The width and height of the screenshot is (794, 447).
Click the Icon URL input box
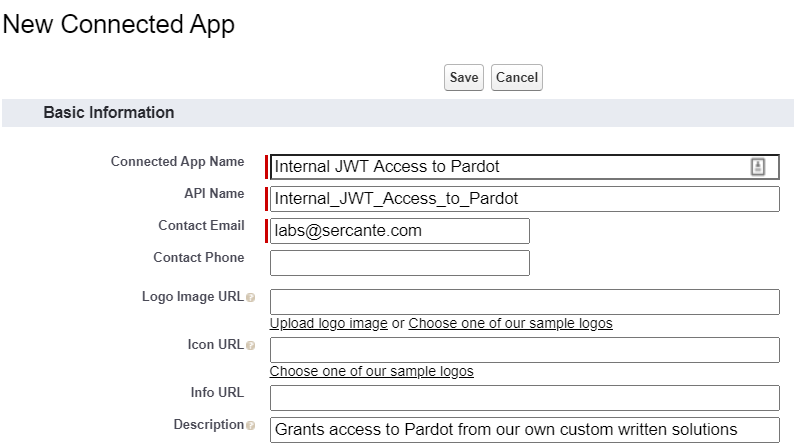click(525, 350)
